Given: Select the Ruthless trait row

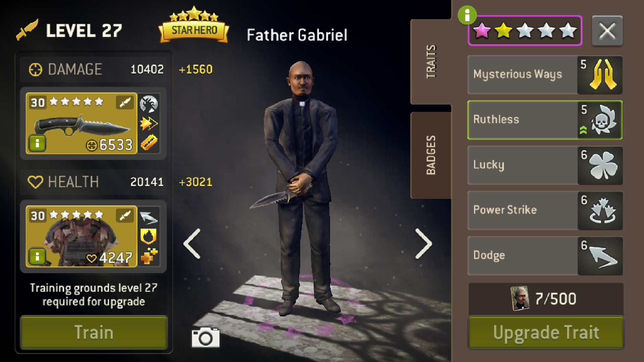Looking at the screenshot, I should click(x=545, y=120).
